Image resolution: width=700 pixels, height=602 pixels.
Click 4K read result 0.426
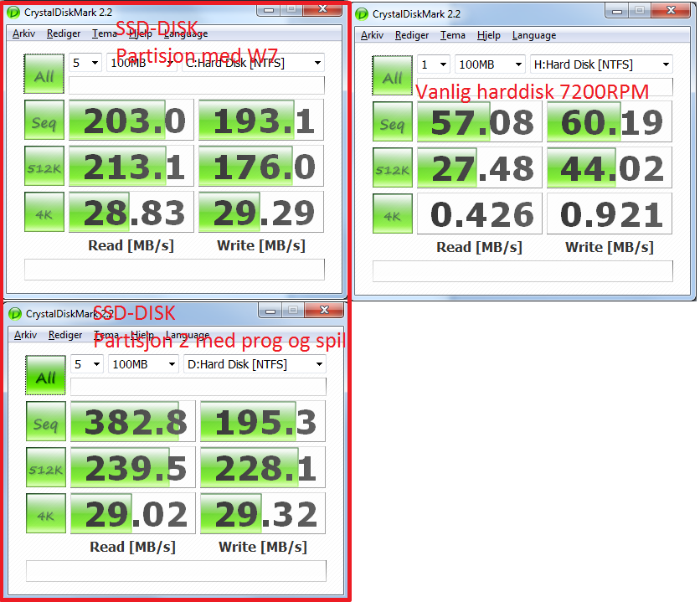(480, 214)
